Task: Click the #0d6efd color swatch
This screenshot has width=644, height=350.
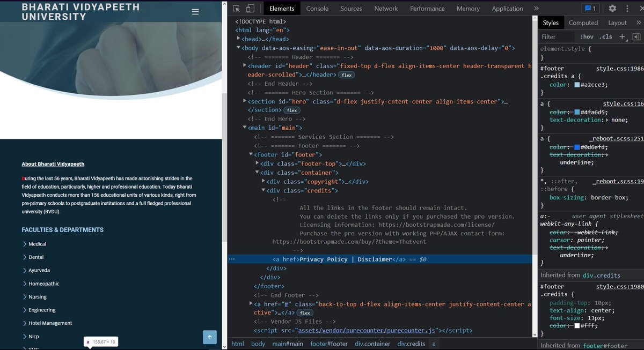Action: 577,147
